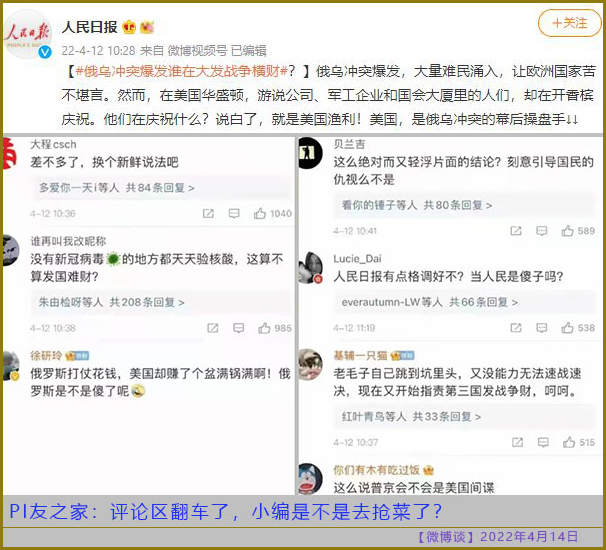Open the #俄乌冲突爆发谁在大发战争横财# hashtag

click(x=182, y=71)
